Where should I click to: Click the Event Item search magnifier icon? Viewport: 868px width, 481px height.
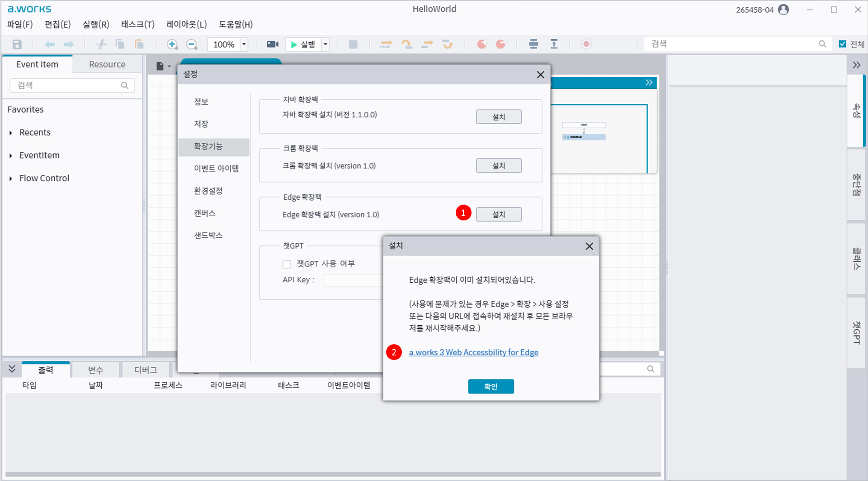pos(125,85)
